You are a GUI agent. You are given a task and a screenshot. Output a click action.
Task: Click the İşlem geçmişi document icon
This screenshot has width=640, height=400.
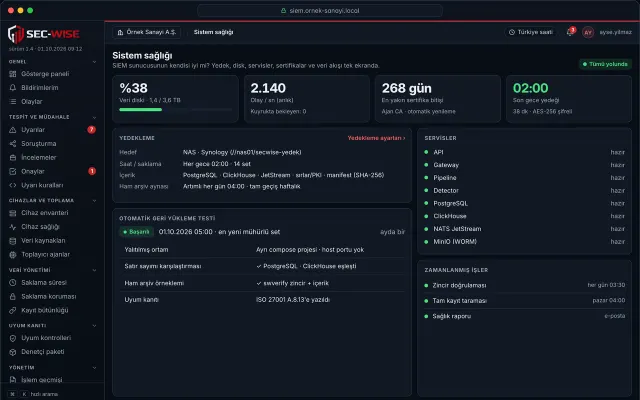(13, 380)
